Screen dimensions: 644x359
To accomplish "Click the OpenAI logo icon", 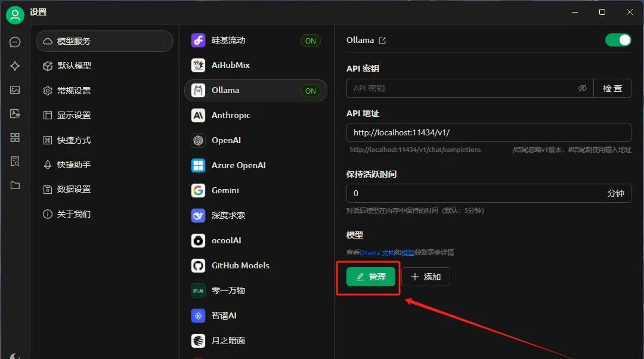I will coord(199,141).
